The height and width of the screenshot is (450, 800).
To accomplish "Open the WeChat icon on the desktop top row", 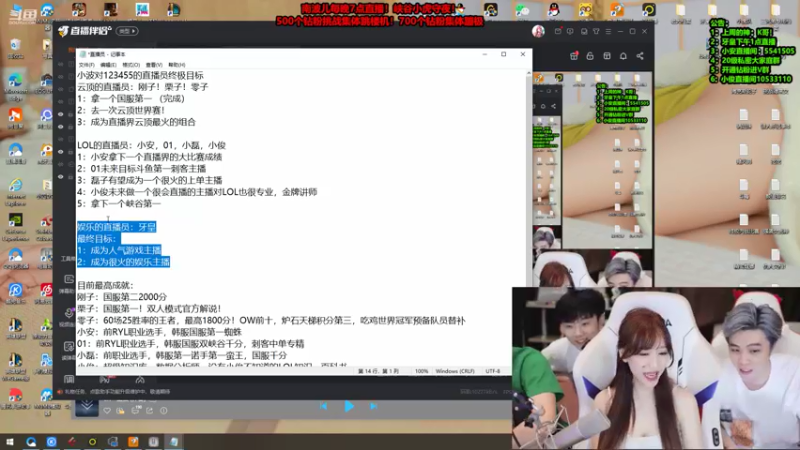I will [x=522, y=10].
